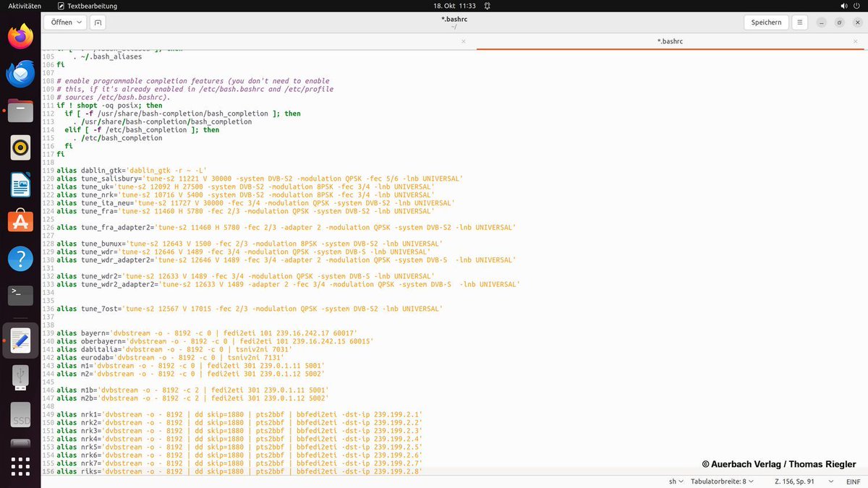Click the notification bell in top bar
This screenshot has width=868, height=488.
coord(488,6)
